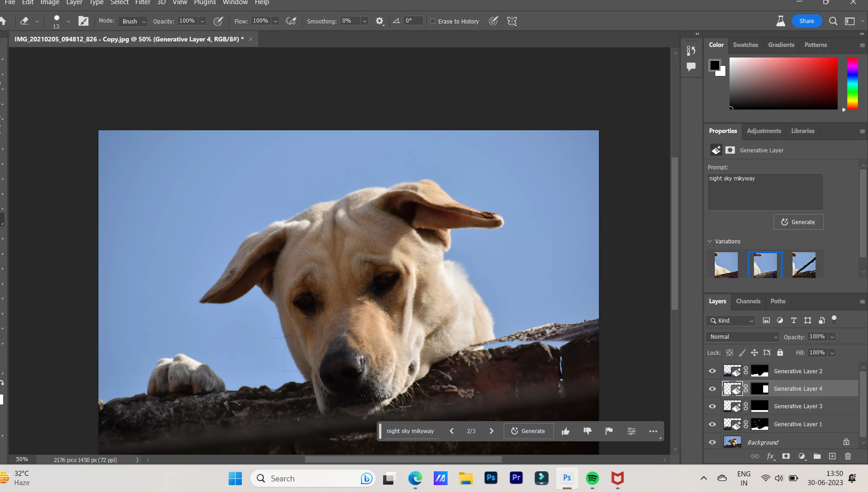Open the Filter menu
The height and width of the screenshot is (492, 868).
click(143, 3)
